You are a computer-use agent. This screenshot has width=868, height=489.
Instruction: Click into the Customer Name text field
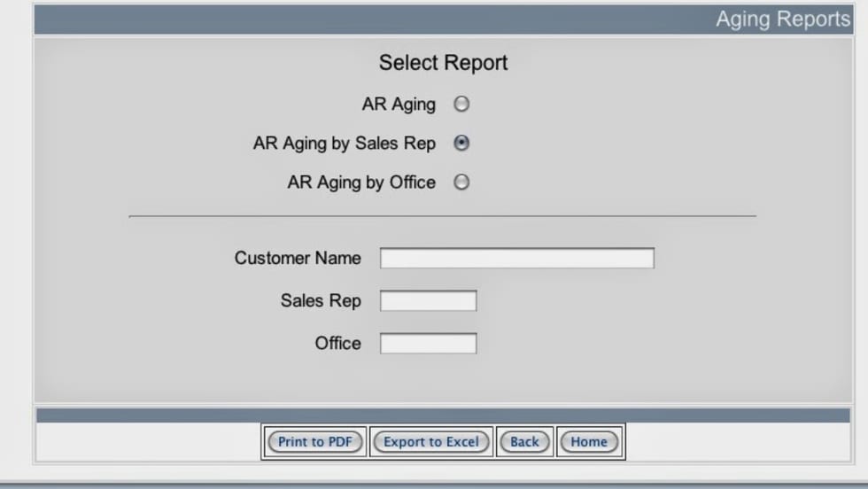(x=516, y=258)
